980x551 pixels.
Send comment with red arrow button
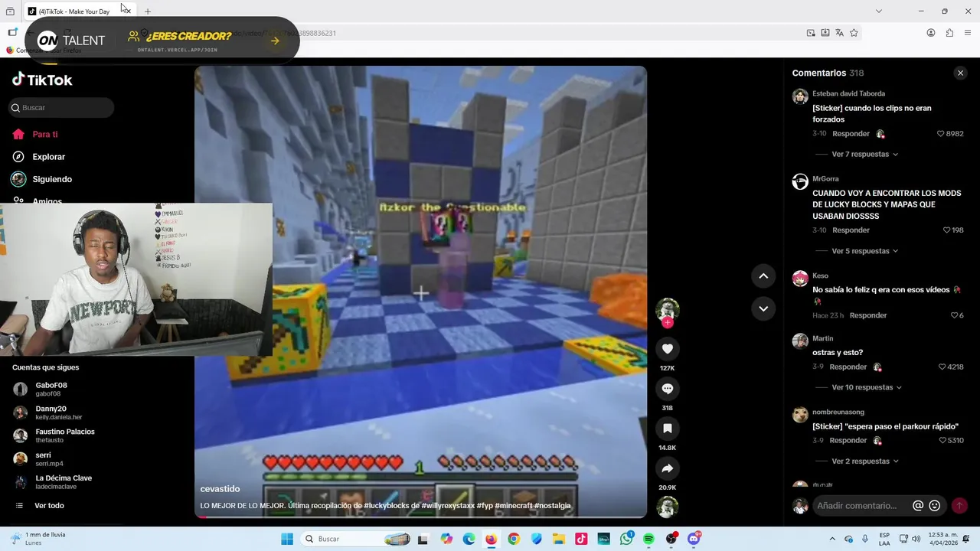959,506
